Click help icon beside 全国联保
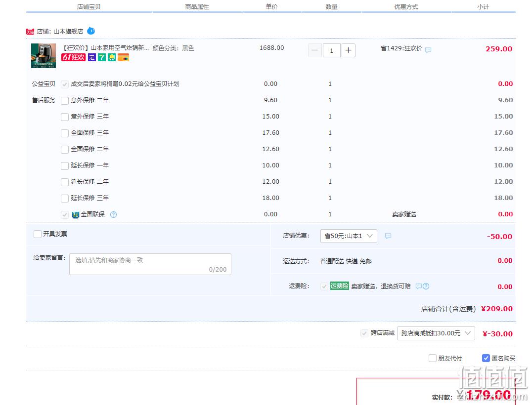This screenshot has height=405, width=532. [x=113, y=214]
